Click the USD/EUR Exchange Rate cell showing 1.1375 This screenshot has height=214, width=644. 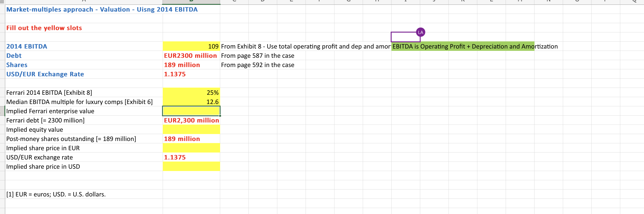click(x=191, y=74)
